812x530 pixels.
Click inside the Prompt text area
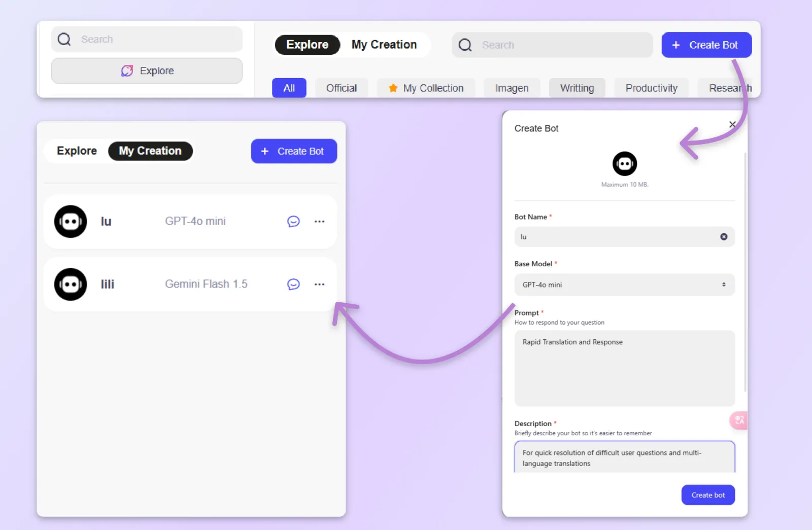point(624,369)
